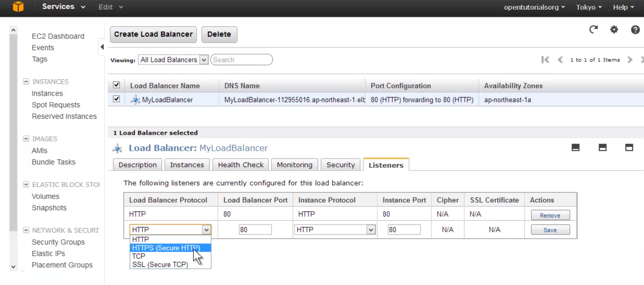Screen dimensions: 644x285
Task: Click the Load Balancer heading icon
Action: coord(117,148)
